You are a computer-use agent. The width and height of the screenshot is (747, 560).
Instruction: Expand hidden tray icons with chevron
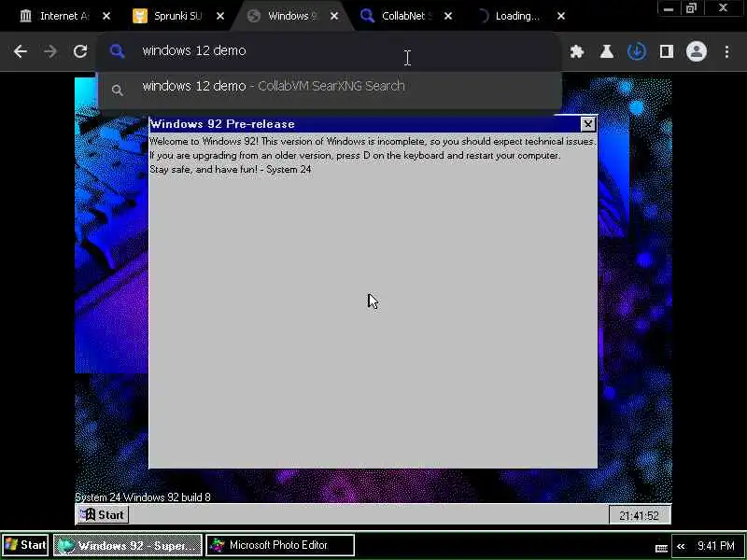pos(681,546)
